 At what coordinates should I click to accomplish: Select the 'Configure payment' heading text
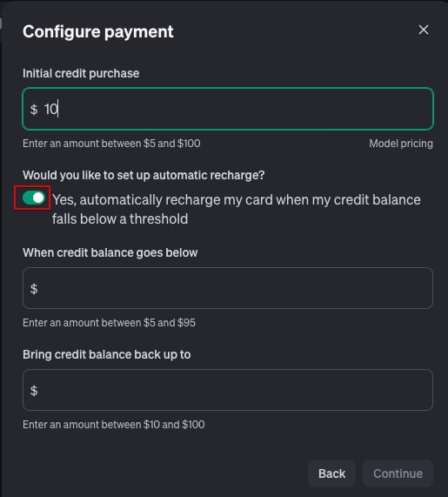point(98,32)
